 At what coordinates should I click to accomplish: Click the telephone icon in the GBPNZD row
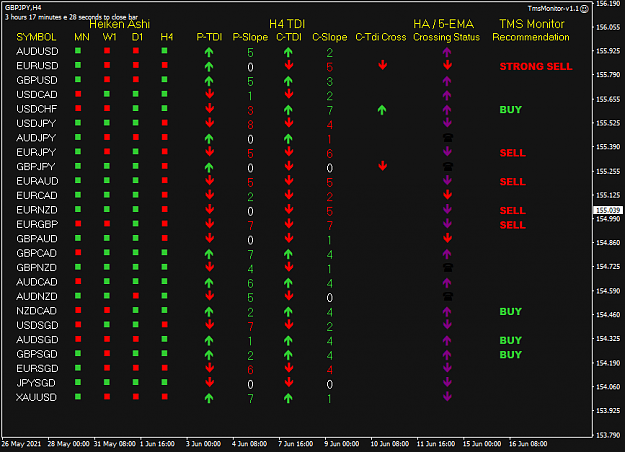448,267
